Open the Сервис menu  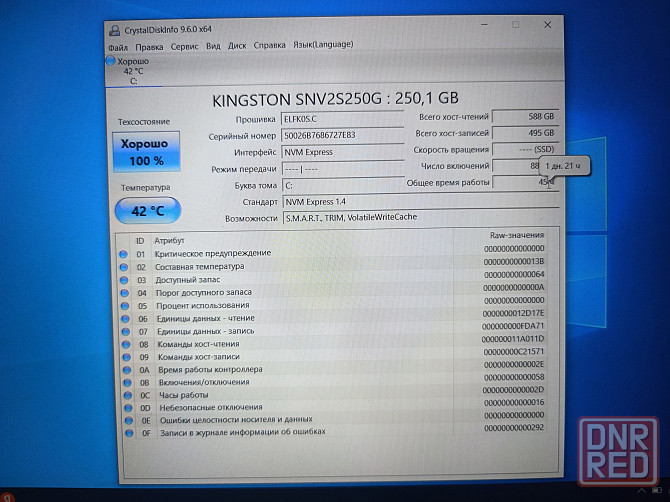coord(184,46)
